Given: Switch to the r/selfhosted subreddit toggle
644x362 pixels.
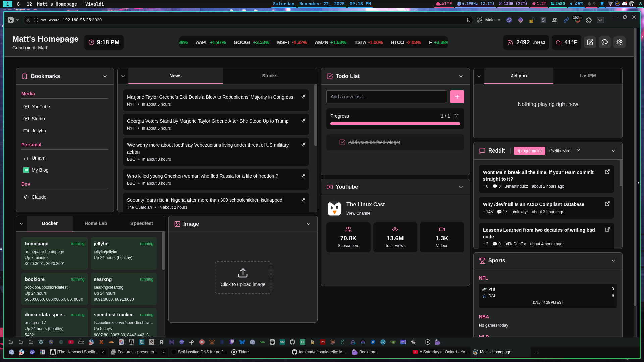Looking at the screenshot, I should pos(559,151).
